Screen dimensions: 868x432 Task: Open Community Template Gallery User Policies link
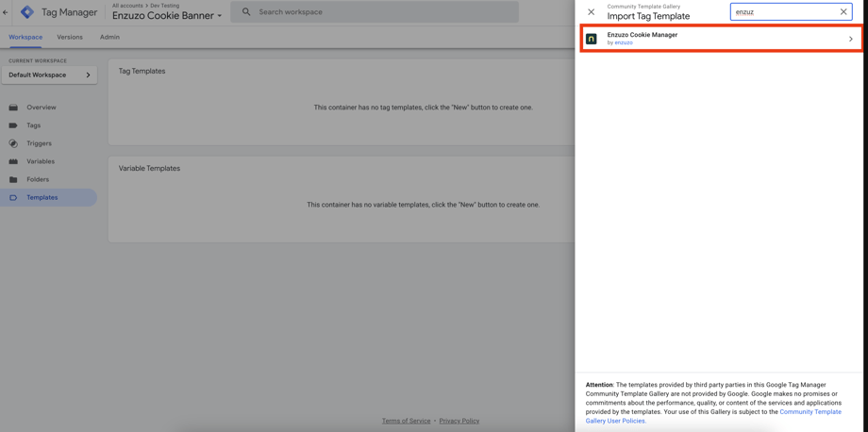[713, 417]
